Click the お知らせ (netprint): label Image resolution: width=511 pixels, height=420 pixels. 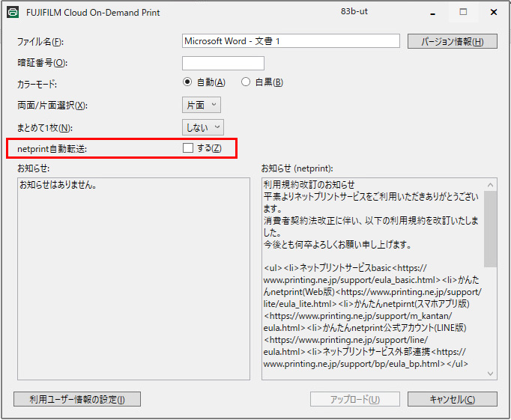point(297,168)
